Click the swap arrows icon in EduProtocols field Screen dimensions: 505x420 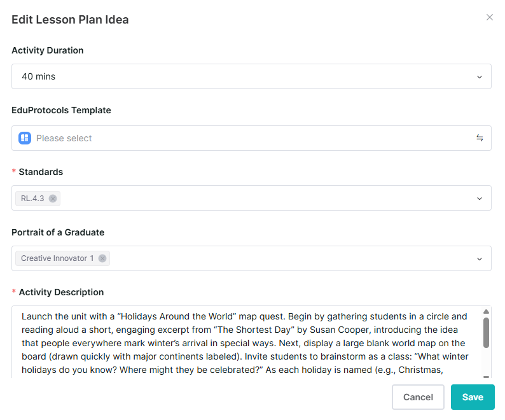[480, 138]
